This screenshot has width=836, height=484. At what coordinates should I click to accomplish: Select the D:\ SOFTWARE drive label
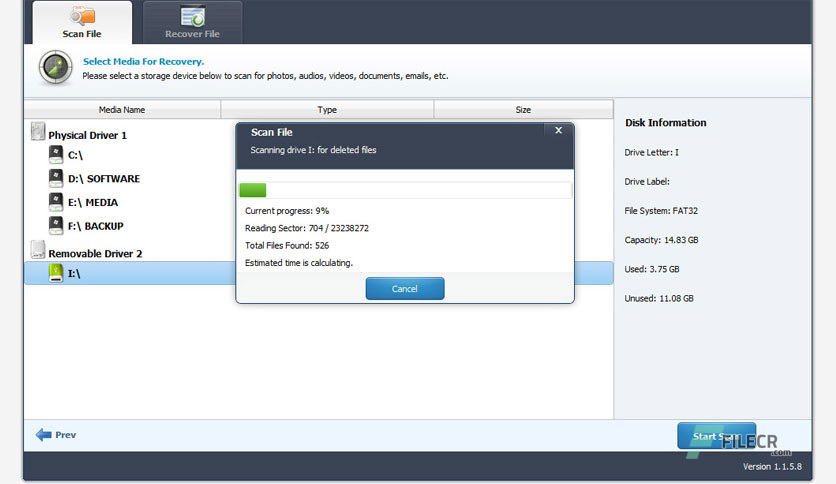coord(104,179)
